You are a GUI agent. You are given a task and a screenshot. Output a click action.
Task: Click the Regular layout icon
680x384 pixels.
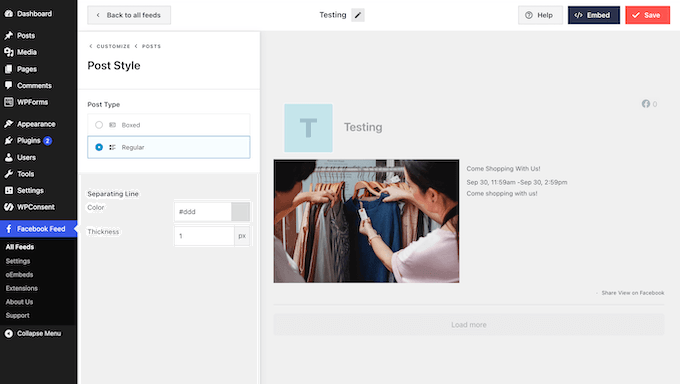pos(112,148)
